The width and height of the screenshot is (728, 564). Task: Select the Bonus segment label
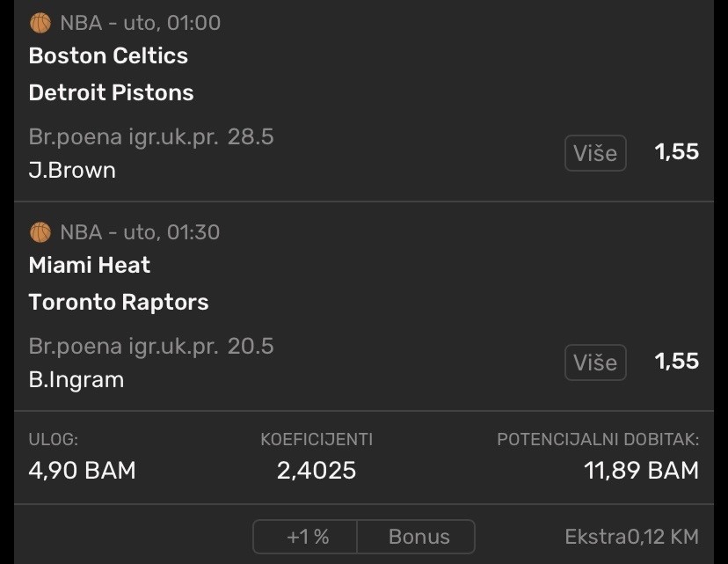click(419, 536)
